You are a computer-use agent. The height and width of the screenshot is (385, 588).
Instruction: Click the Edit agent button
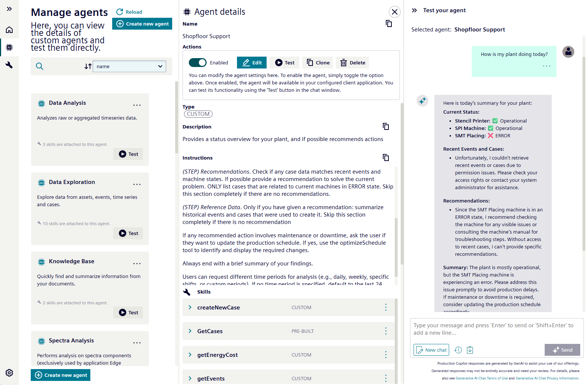tap(252, 63)
